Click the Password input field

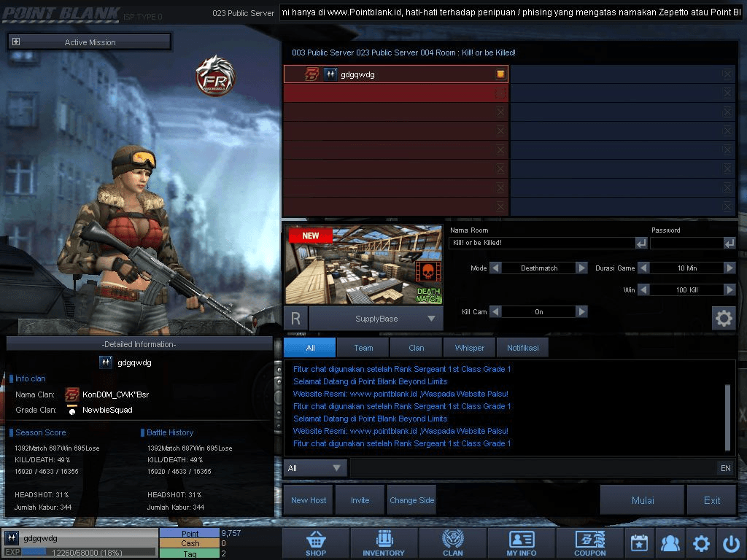click(687, 244)
